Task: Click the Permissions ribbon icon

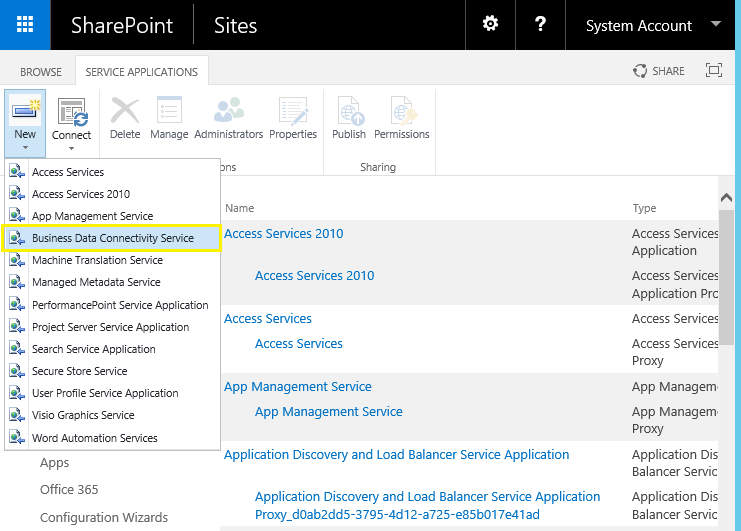Action: (404, 111)
